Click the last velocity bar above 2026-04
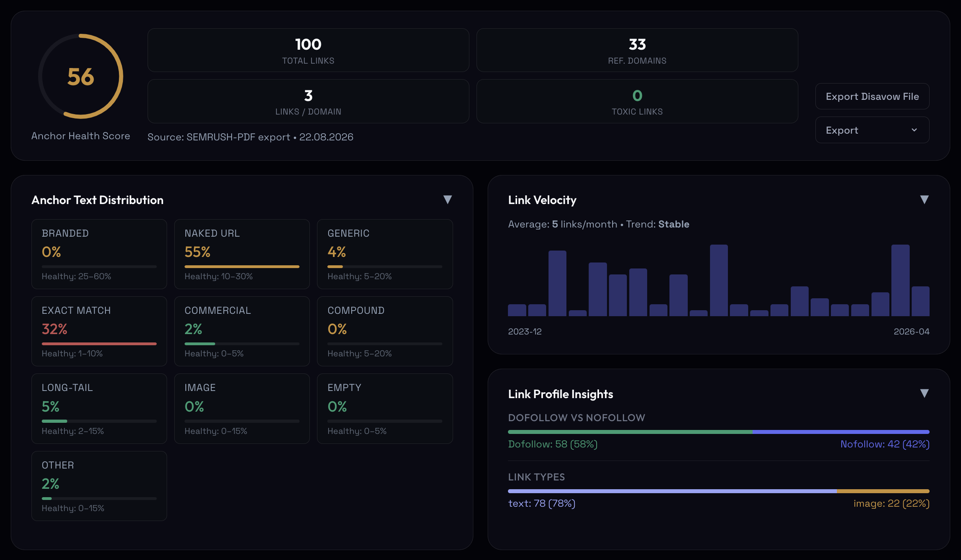This screenshot has height=560, width=961. pyautogui.click(x=920, y=301)
